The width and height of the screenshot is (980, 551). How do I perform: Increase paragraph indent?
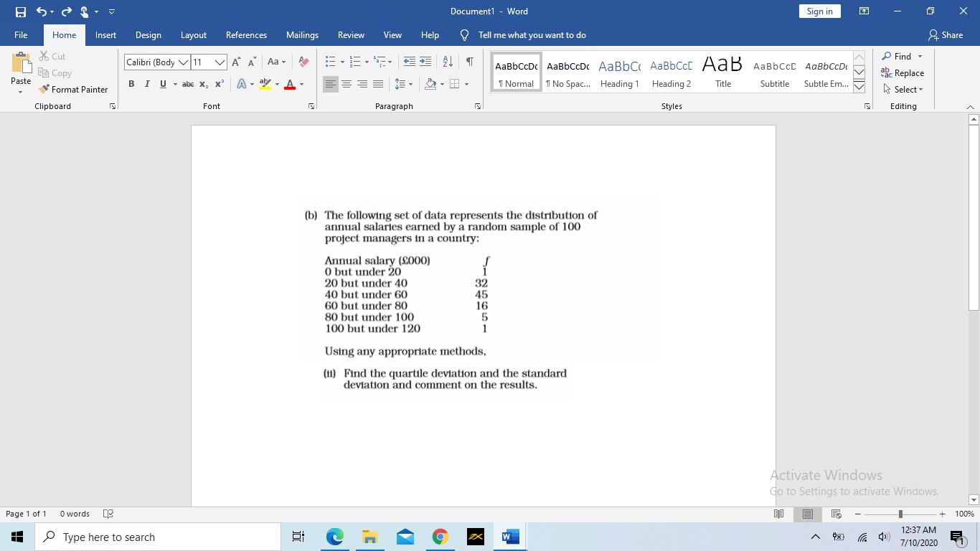tap(425, 62)
